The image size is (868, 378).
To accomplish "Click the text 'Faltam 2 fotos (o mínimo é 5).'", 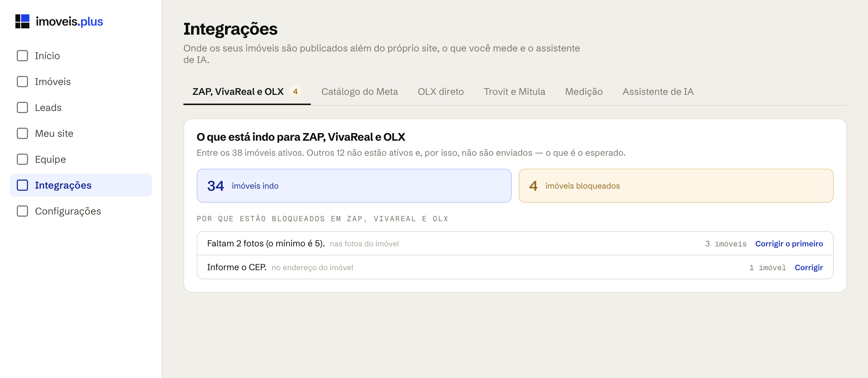I will 266,244.
